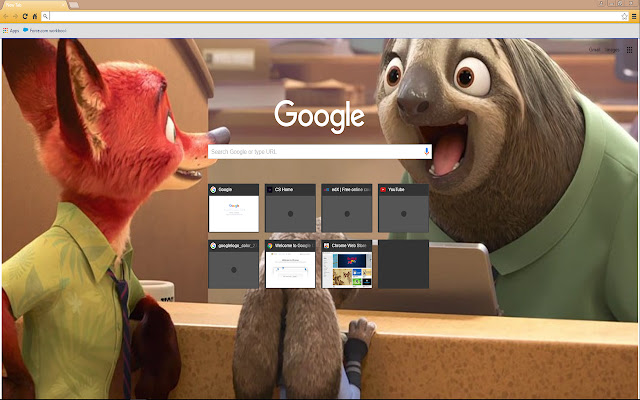The height and width of the screenshot is (400, 640).
Task: Open the Chrome hamburger menu
Action: point(634,16)
